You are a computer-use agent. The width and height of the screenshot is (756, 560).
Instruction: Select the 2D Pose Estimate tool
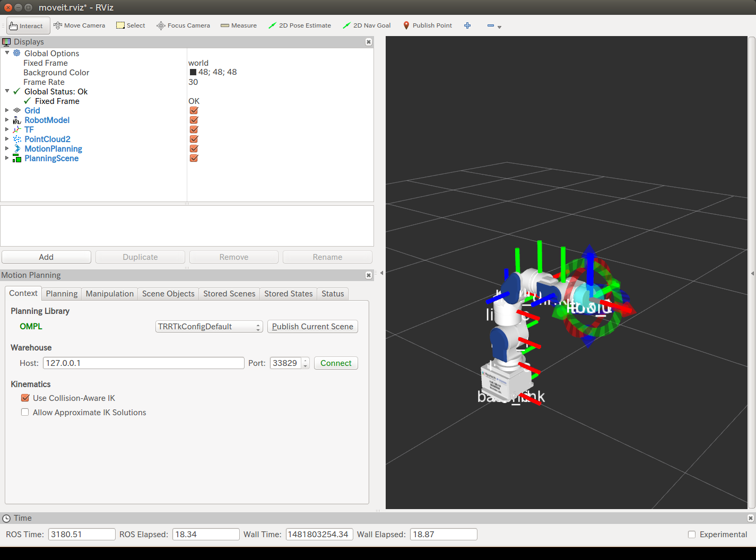point(300,25)
